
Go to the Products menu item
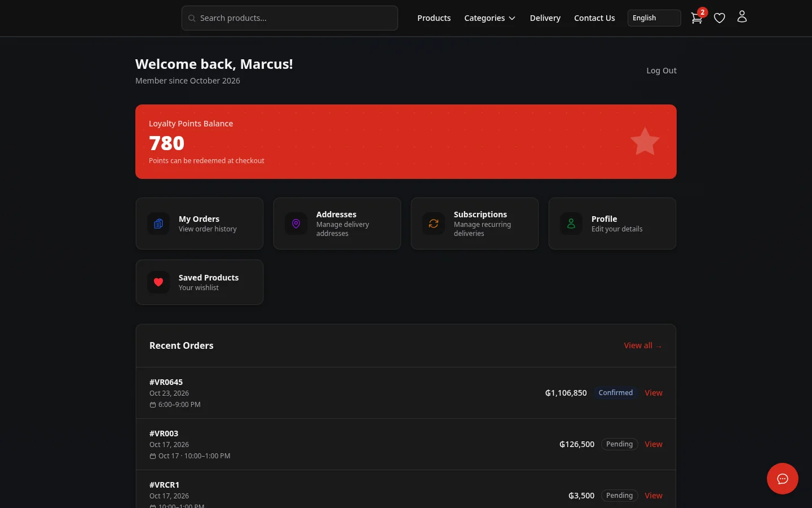pos(434,18)
